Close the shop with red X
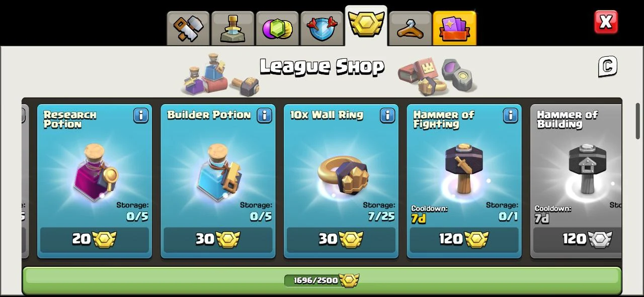 [606, 22]
